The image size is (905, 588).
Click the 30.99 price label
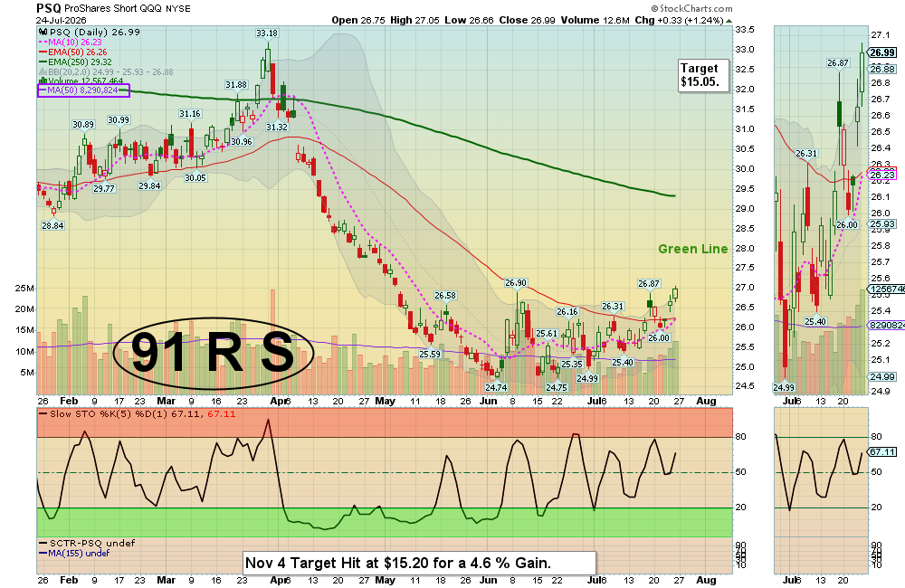pyautogui.click(x=119, y=120)
